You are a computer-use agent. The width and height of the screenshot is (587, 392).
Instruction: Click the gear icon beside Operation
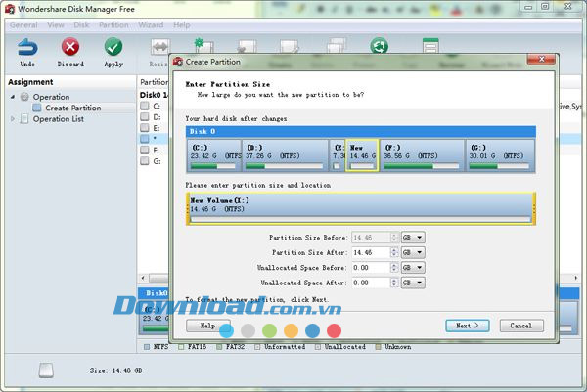(x=24, y=97)
